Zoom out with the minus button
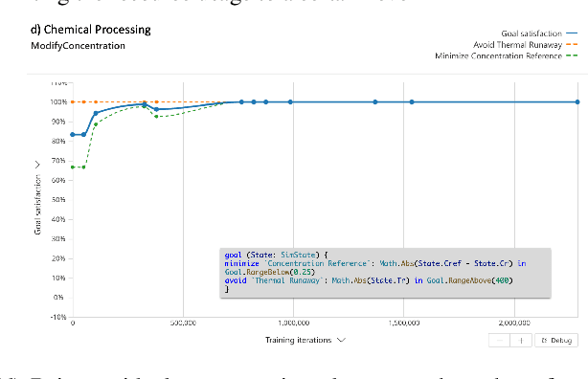The width and height of the screenshot is (588, 379). [499, 341]
